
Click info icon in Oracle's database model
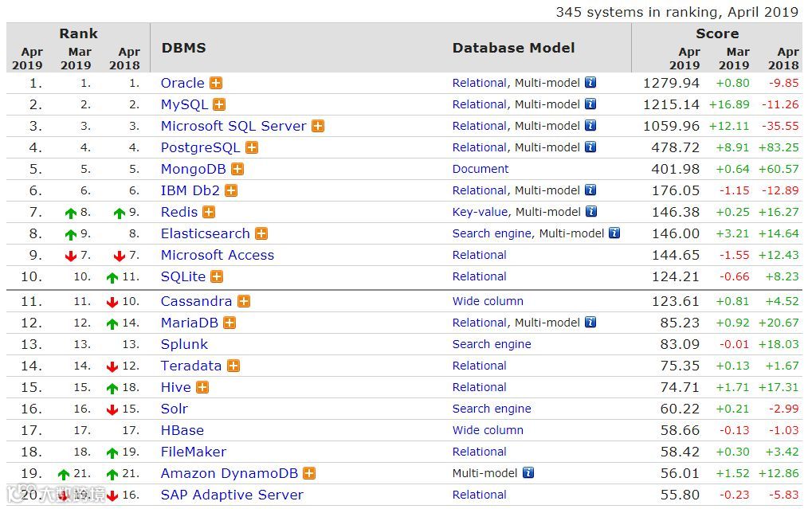(590, 82)
